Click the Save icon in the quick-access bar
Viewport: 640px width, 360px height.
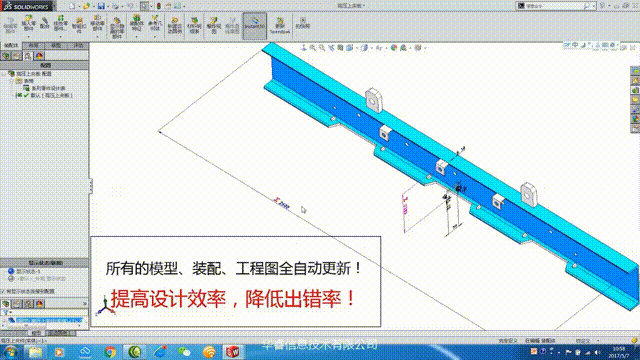[101, 6]
